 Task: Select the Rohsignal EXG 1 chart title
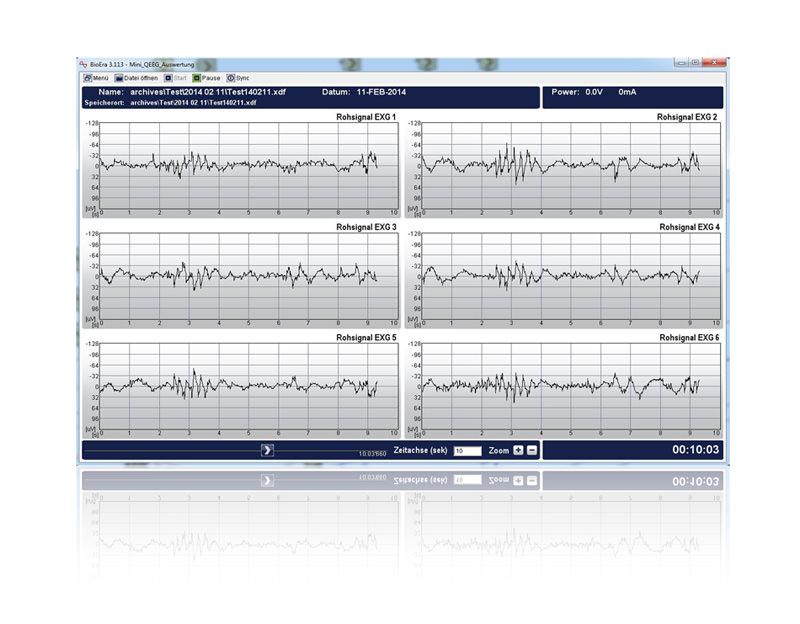pos(366,117)
